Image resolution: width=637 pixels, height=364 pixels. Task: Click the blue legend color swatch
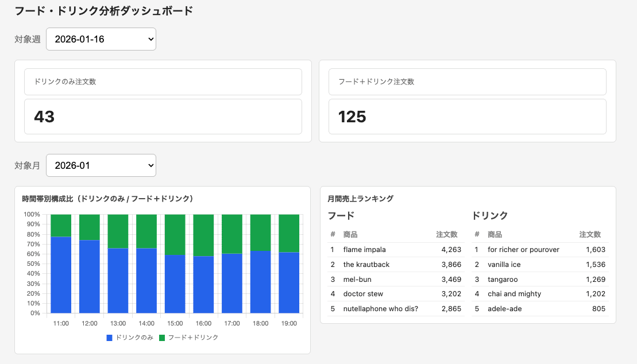[x=108, y=338]
